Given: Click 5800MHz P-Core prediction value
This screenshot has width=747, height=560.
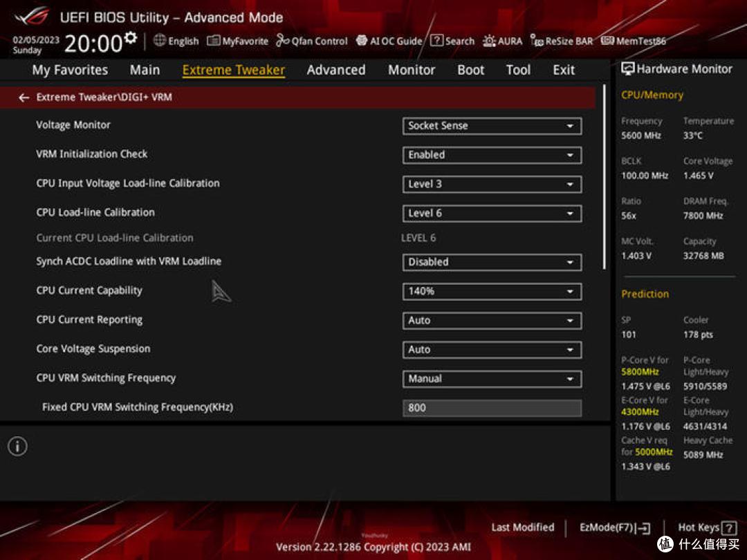Looking at the screenshot, I should tap(640, 372).
